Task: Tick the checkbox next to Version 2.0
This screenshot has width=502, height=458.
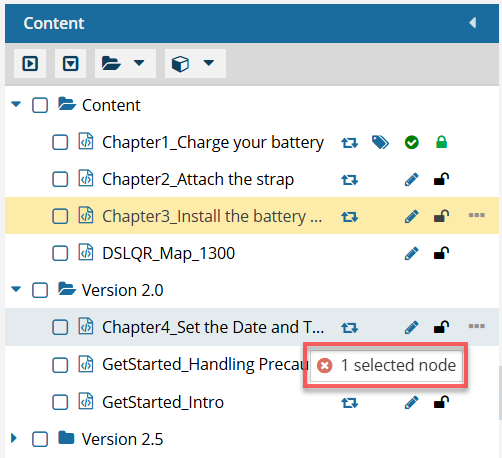Action: coord(40,290)
